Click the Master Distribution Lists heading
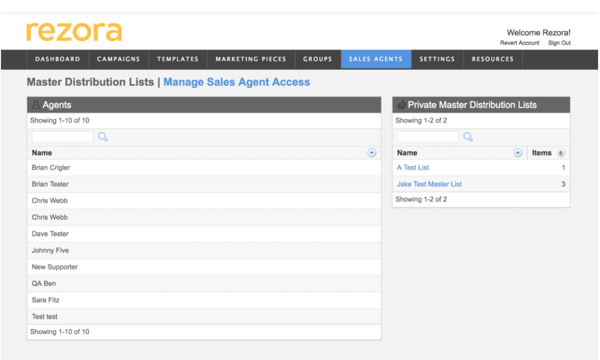The image size is (600, 360). click(90, 82)
